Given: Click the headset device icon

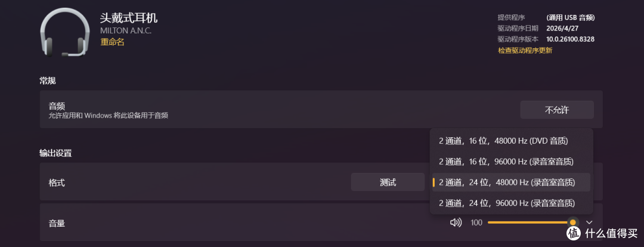Looking at the screenshot, I should pos(64,32).
